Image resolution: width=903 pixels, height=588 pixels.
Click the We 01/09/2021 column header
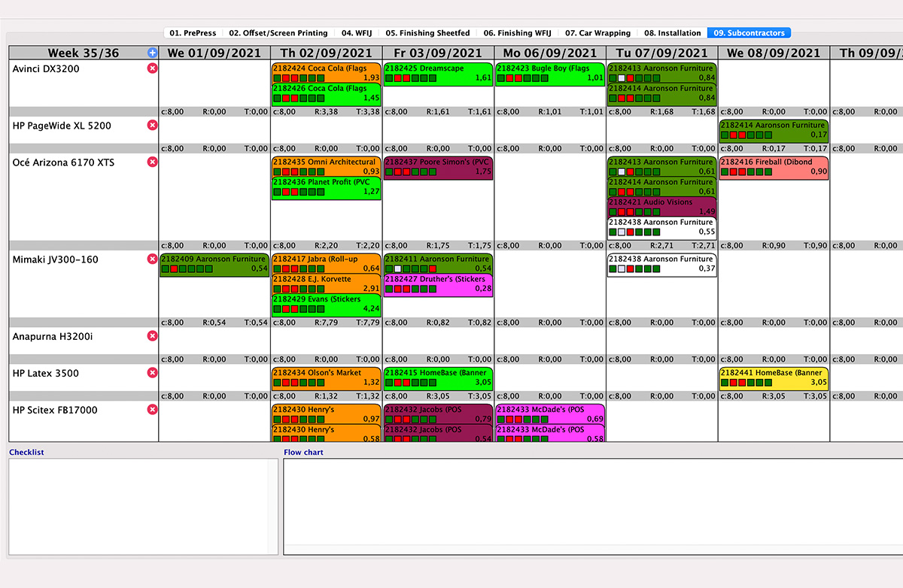pos(214,53)
